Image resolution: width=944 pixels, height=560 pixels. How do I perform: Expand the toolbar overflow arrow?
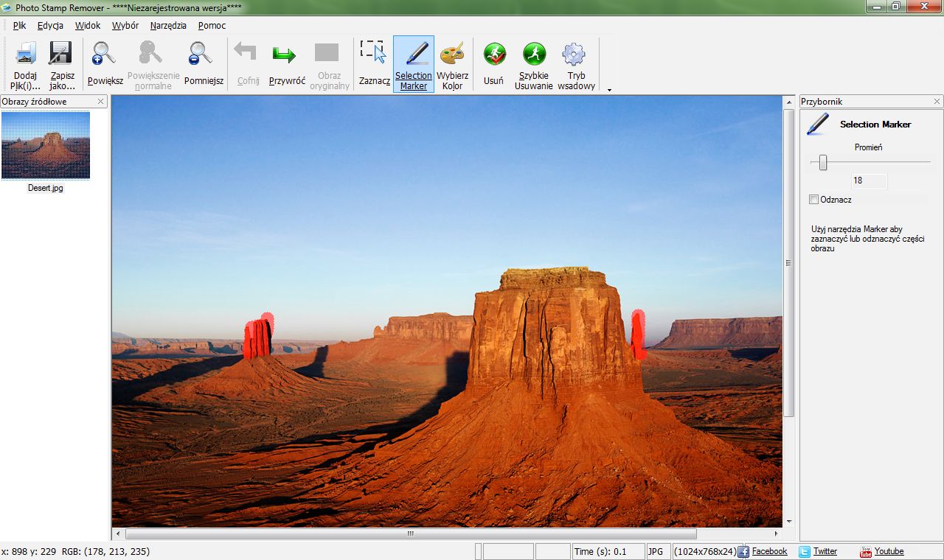[x=609, y=90]
